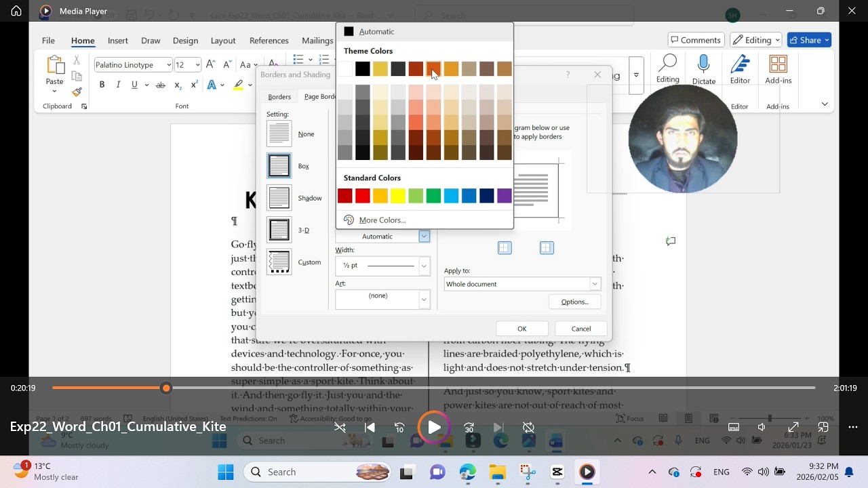
Task: Open the Palatino Linotype font dropdown
Action: (168, 65)
